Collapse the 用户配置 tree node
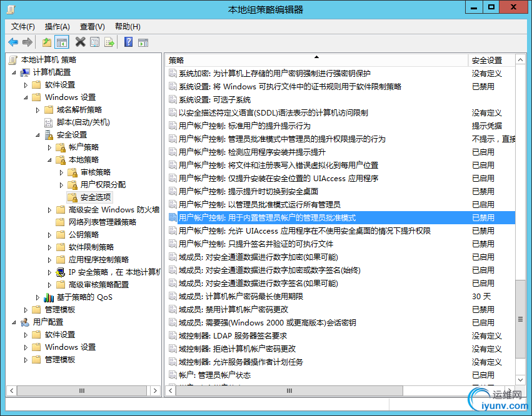The width and height of the screenshot is (532, 416). click(x=14, y=322)
